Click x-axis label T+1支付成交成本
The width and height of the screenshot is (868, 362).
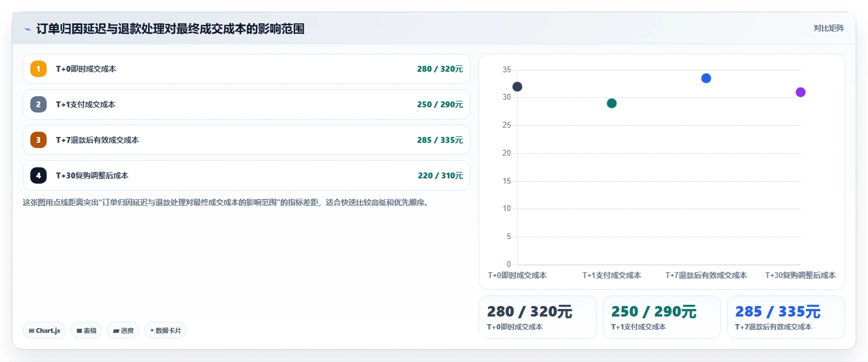click(x=612, y=275)
